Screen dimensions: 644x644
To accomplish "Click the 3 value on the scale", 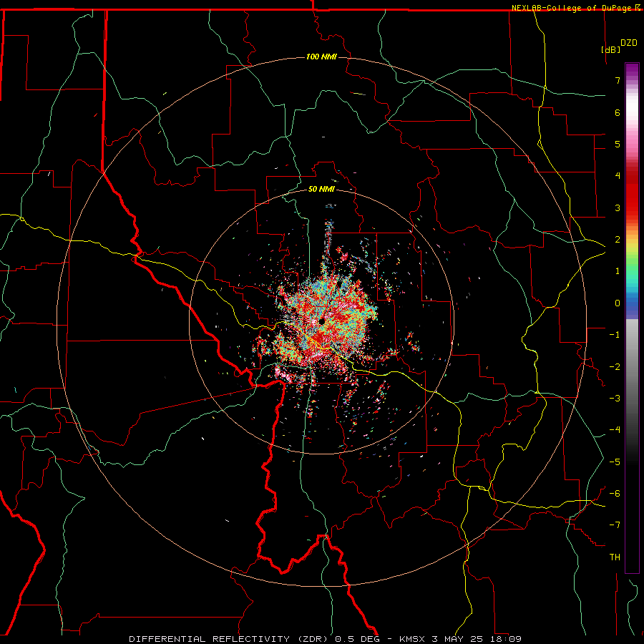I will [618, 208].
